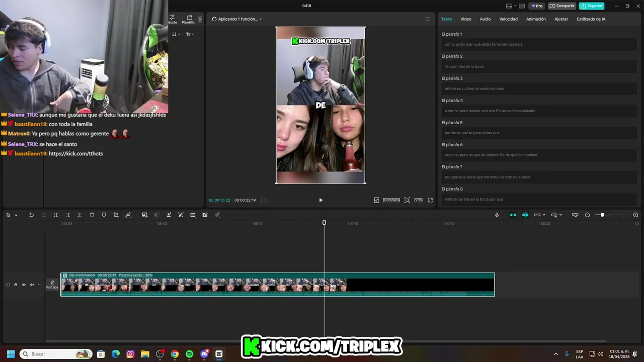This screenshot has width=644, height=362.
Task: Toggle auto snapping on timeline
Action: [x=525, y=215]
